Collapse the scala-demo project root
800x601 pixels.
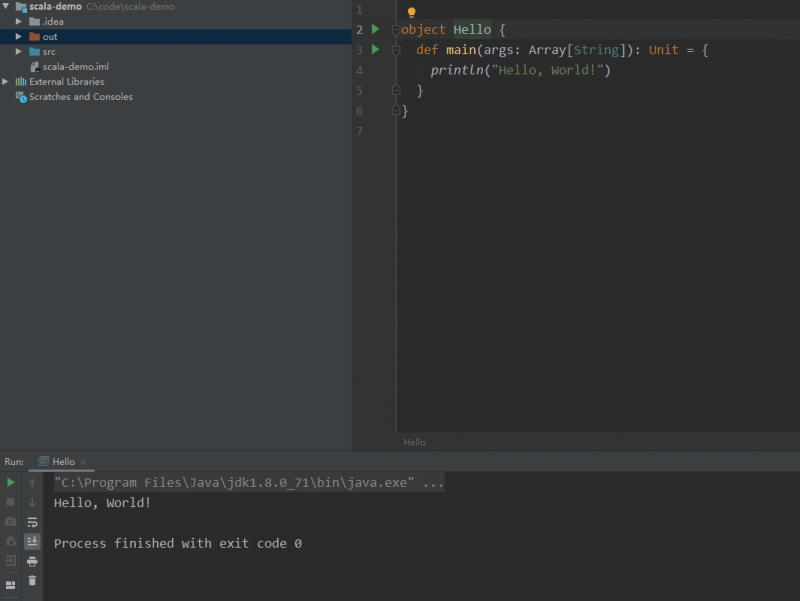[x=6, y=6]
